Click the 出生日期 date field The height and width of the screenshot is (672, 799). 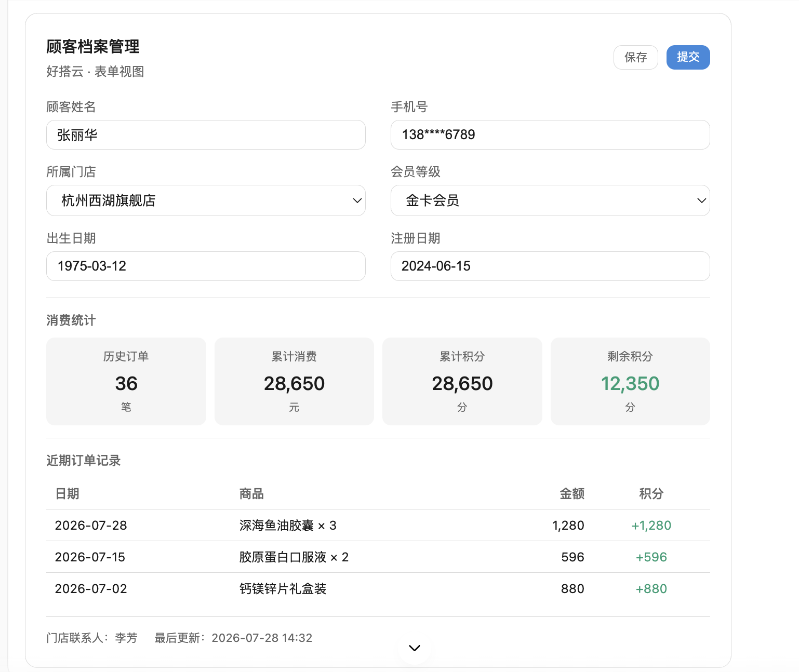(x=206, y=266)
